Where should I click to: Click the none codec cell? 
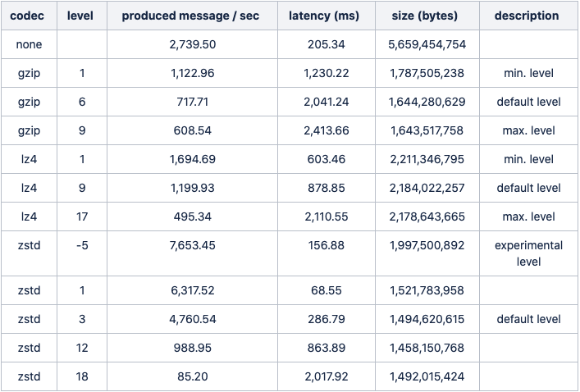(30, 44)
